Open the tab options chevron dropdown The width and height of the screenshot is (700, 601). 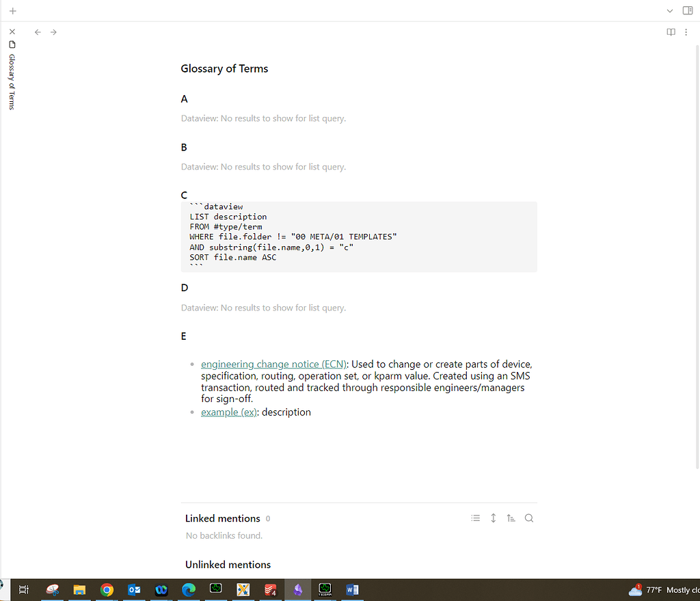pos(669,10)
